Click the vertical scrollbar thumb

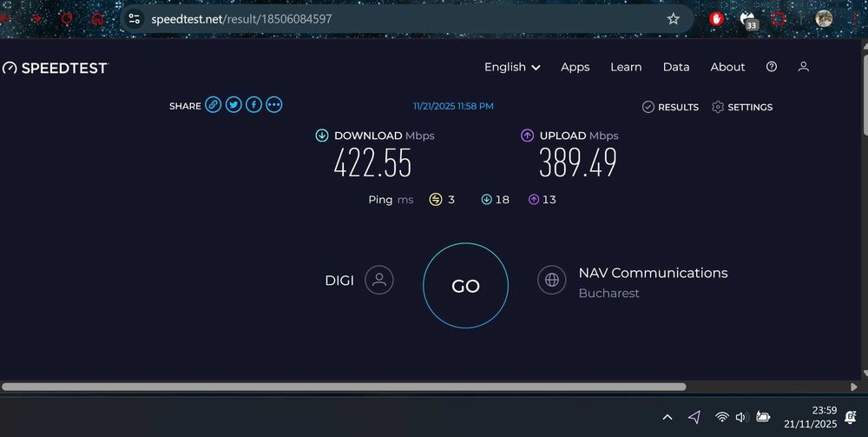[x=865, y=94]
